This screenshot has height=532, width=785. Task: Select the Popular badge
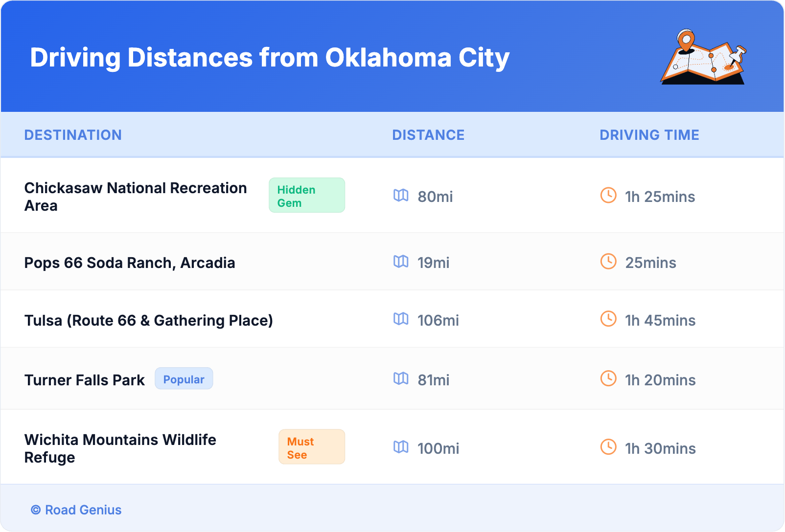pyautogui.click(x=184, y=379)
